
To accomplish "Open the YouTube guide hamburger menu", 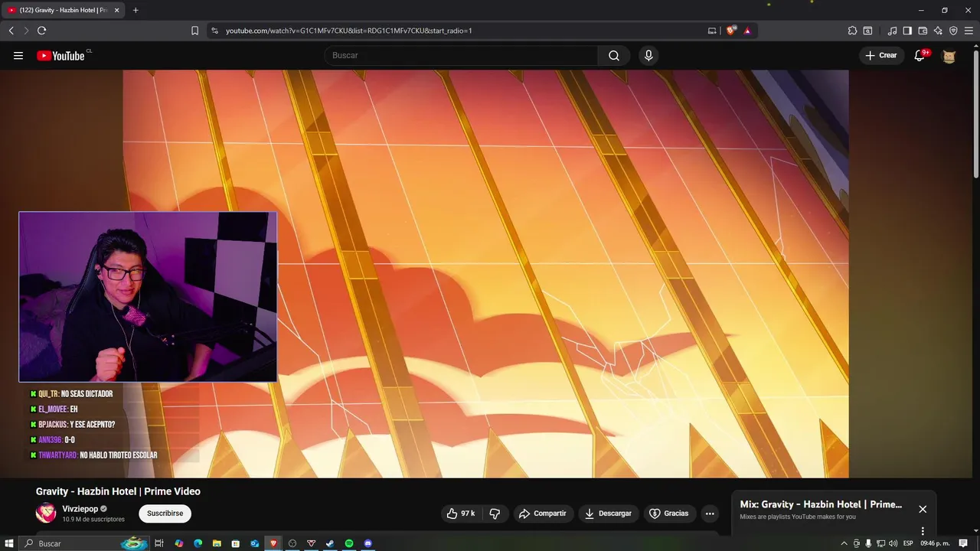I will [x=18, y=55].
